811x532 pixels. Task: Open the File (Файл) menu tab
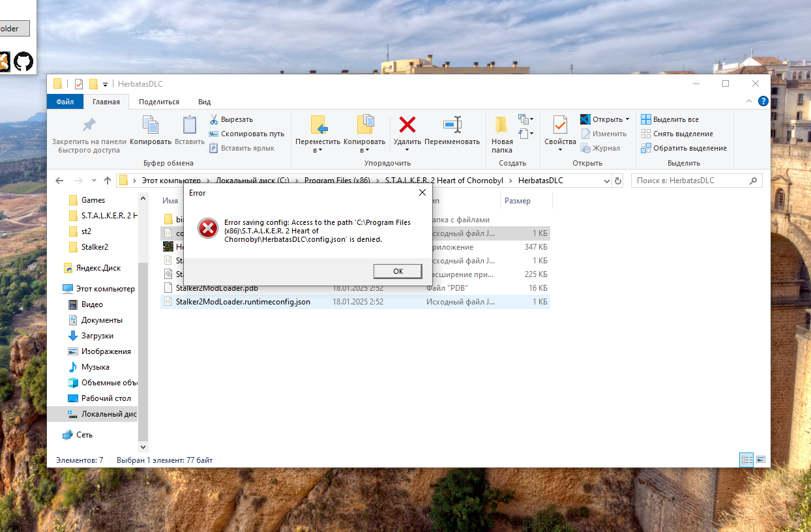(65, 102)
